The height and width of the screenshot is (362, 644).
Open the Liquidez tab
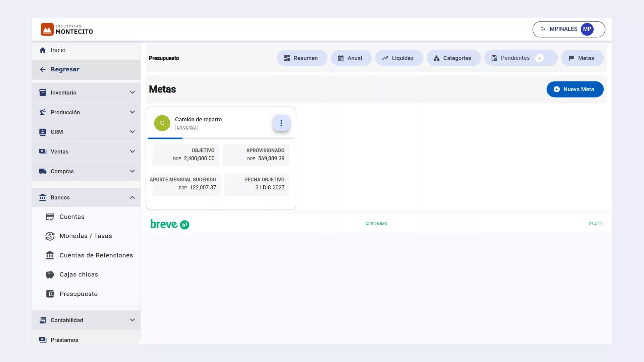click(399, 58)
